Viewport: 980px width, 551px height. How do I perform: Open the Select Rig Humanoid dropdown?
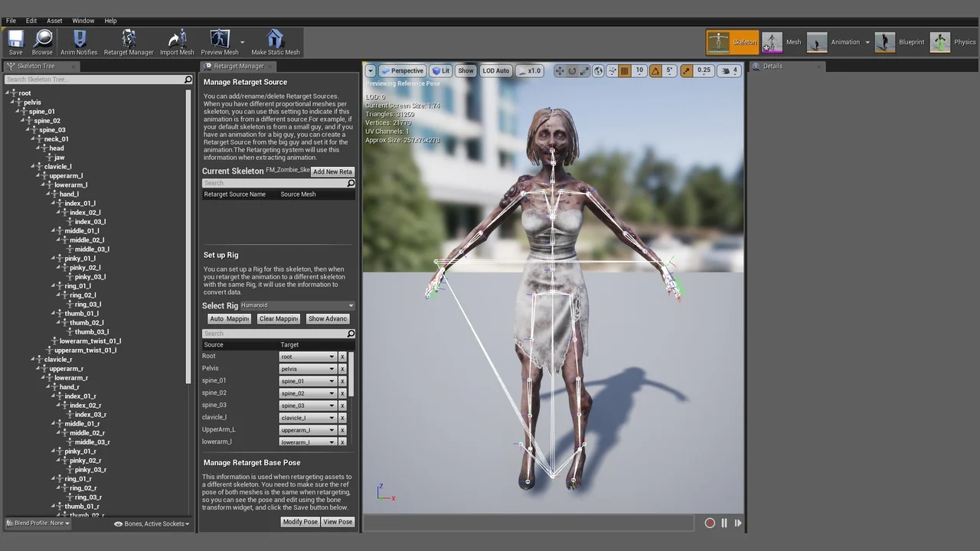point(297,305)
